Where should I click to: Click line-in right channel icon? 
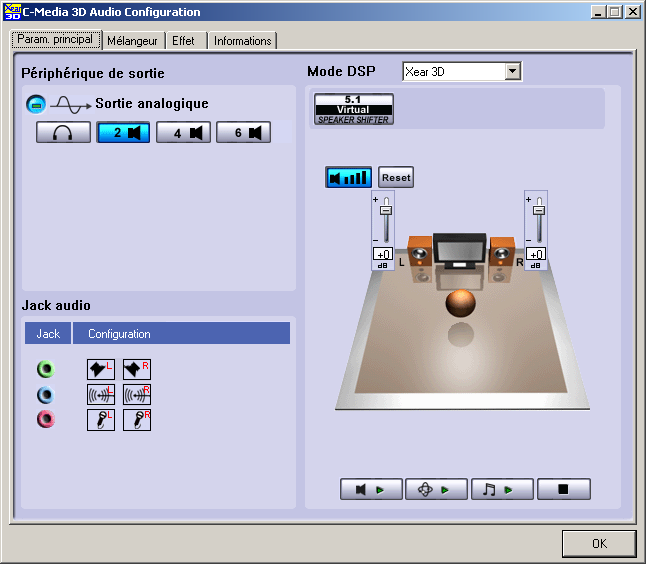[x=137, y=395]
